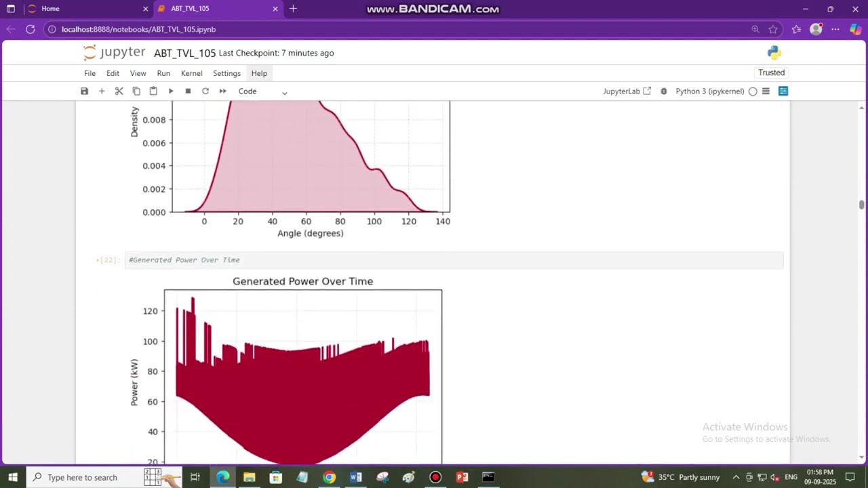Open the notification center
The height and width of the screenshot is (488, 868).
click(x=850, y=477)
